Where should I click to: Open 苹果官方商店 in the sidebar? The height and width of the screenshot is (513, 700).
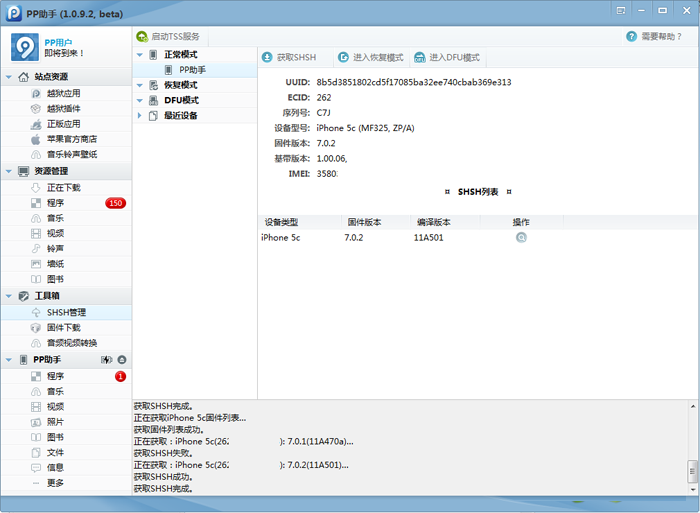click(72, 139)
